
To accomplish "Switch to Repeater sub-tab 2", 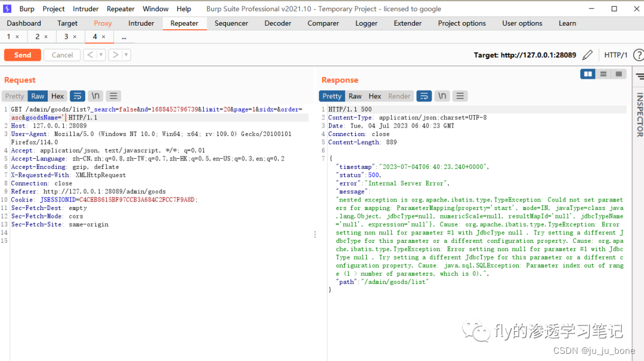I will [x=38, y=36].
